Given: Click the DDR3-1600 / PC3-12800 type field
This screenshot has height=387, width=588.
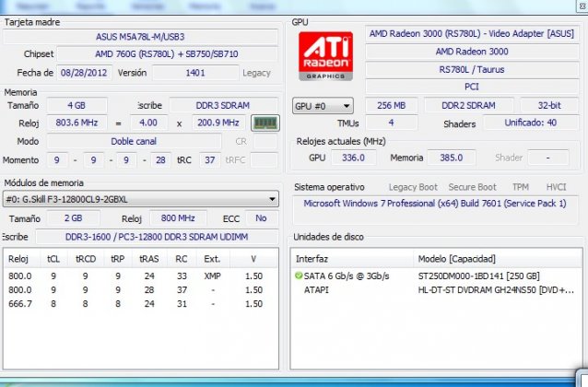Looking at the screenshot, I should 157,237.
